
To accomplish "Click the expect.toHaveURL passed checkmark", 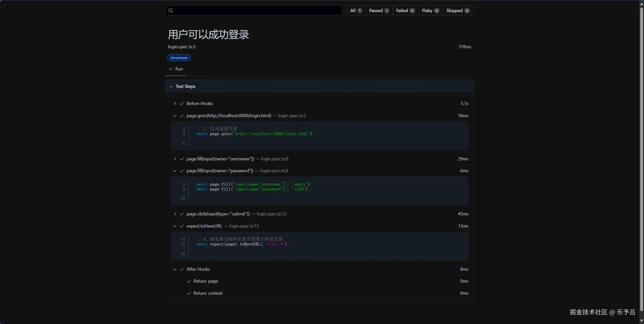I will coord(182,226).
